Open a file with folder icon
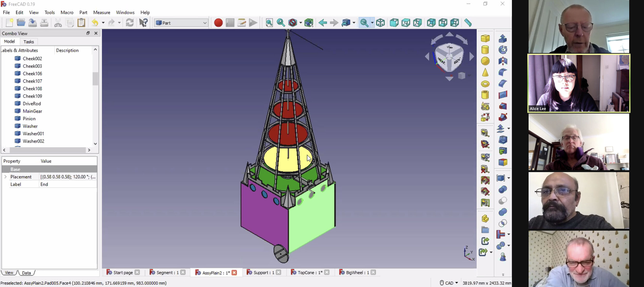Screen dimensions: 644x287 (21, 23)
